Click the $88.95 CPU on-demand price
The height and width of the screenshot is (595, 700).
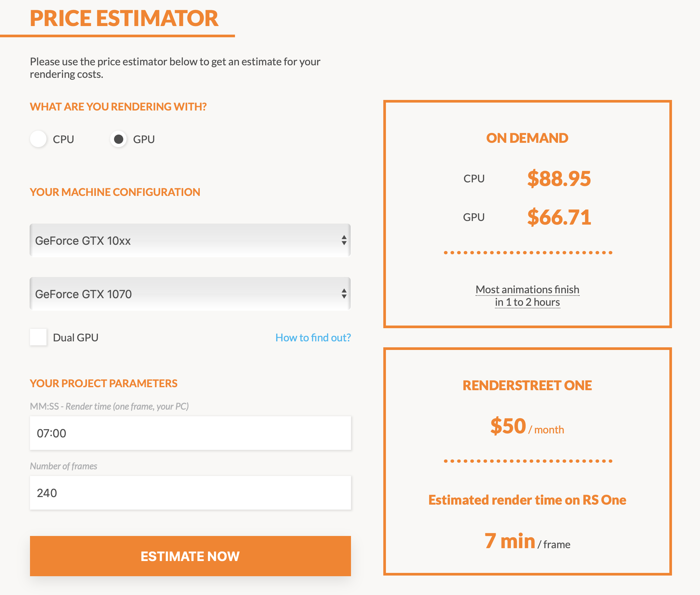pos(559,178)
